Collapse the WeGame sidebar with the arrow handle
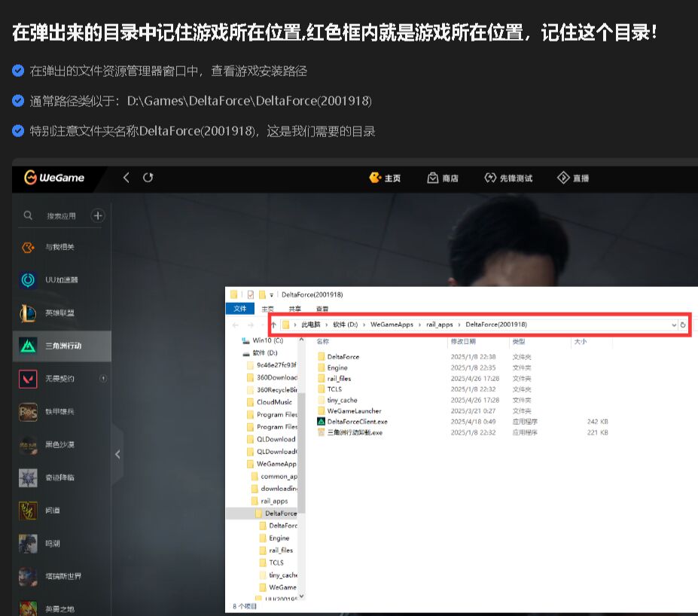This screenshot has height=616, width=698. tap(117, 454)
